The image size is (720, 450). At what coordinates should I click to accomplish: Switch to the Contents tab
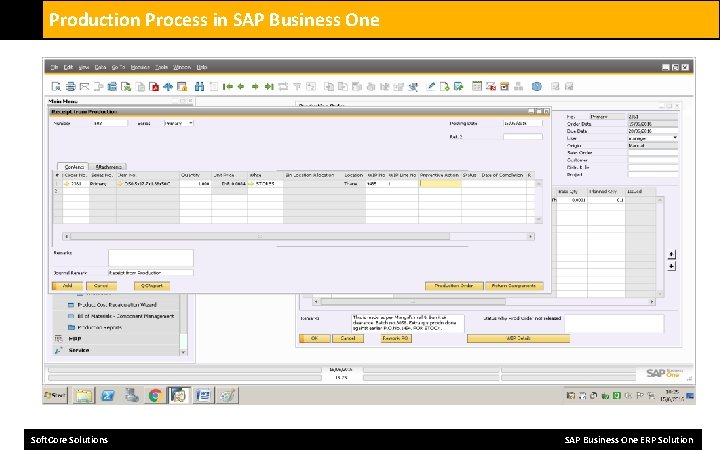[73, 167]
